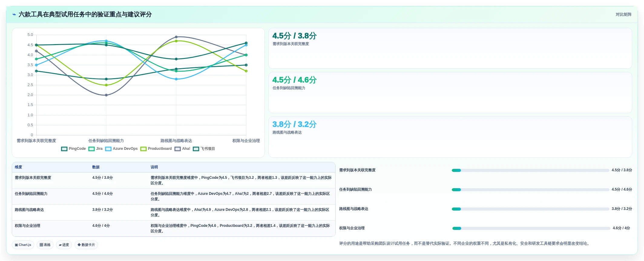The image size is (644, 261).
Task: Toggle Jira series in chart legend
Action: point(95,149)
